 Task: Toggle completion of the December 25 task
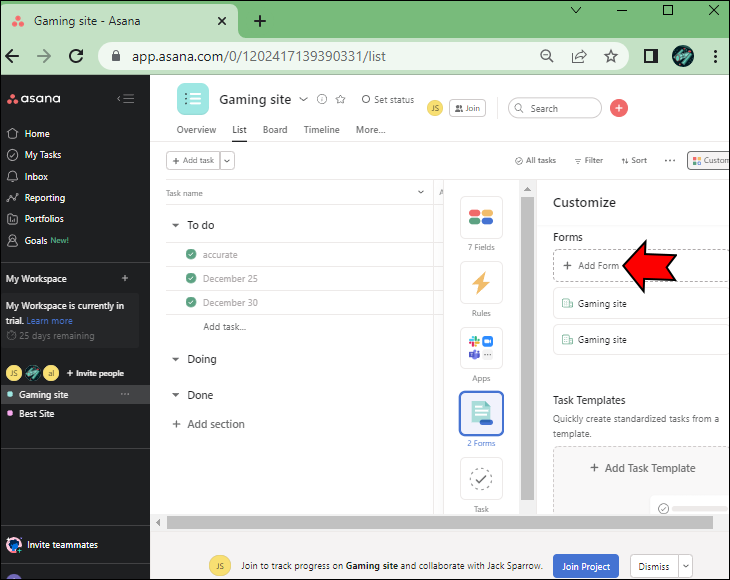(x=191, y=278)
